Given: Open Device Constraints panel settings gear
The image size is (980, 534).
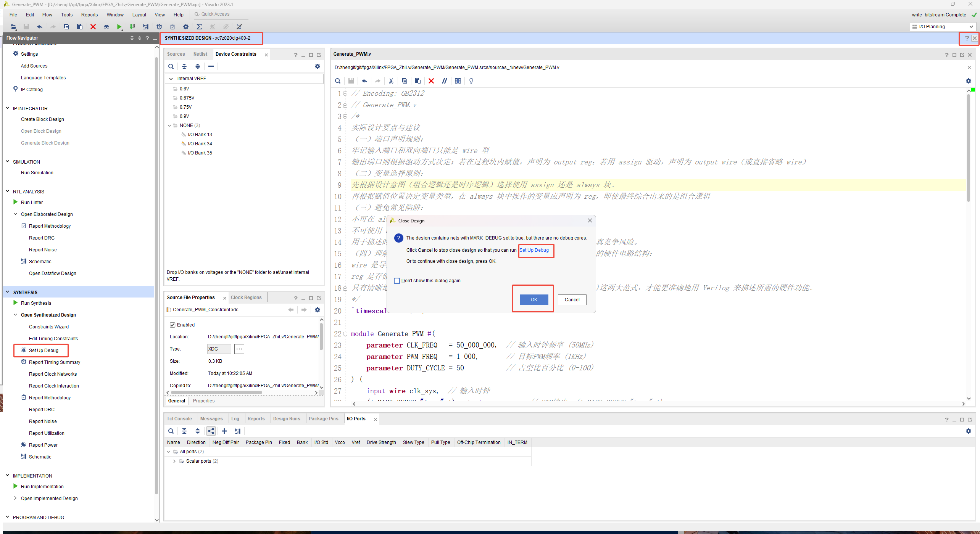Looking at the screenshot, I should click(x=317, y=66).
